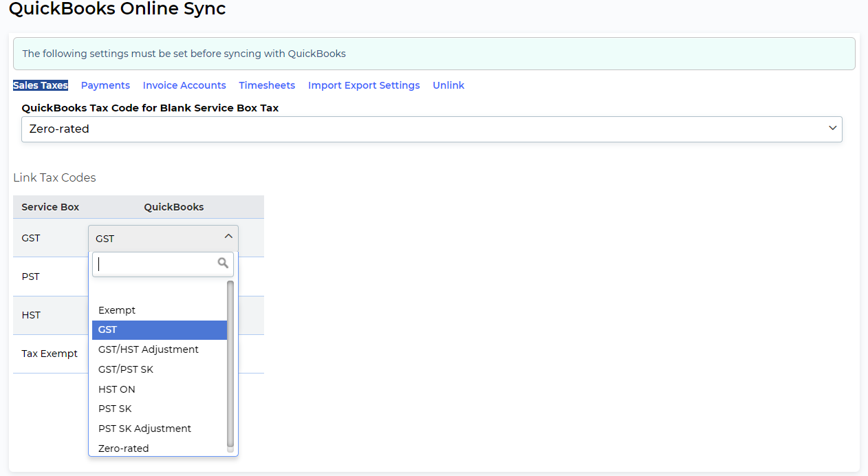
Task: Select GST/HST Adjustment option
Action: pyautogui.click(x=160, y=349)
